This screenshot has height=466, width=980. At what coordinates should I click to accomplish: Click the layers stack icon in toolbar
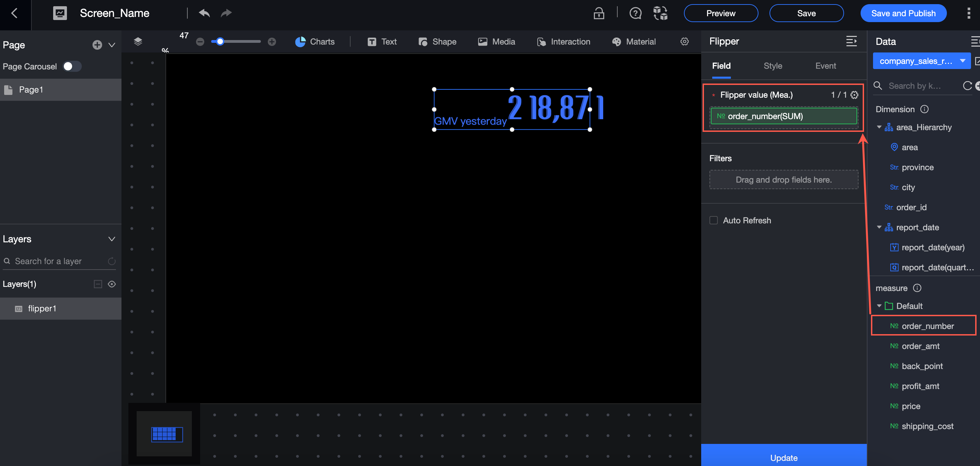[138, 41]
